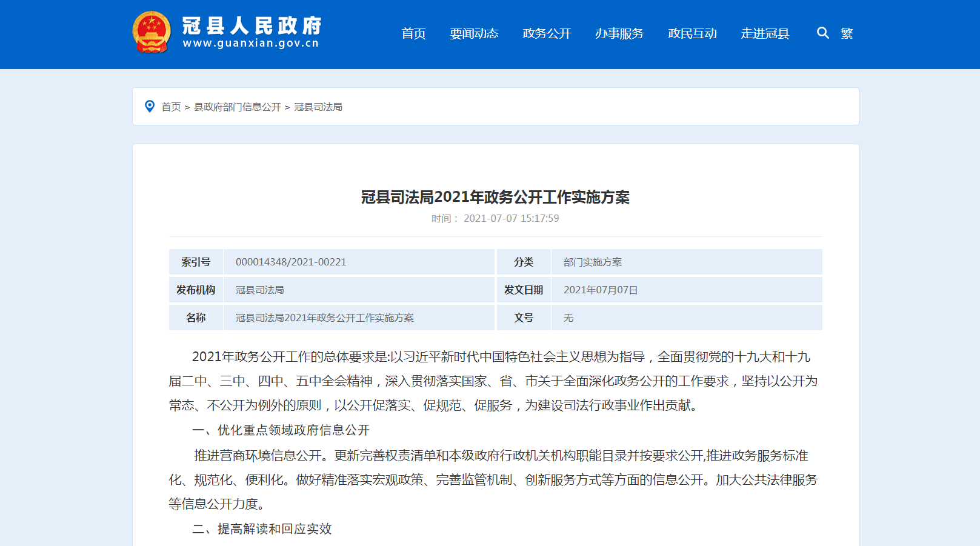Click the article title 冠县司法局2021年政务公开工作实施方案
Screen dimensions: 980x546
[x=495, y=197]
